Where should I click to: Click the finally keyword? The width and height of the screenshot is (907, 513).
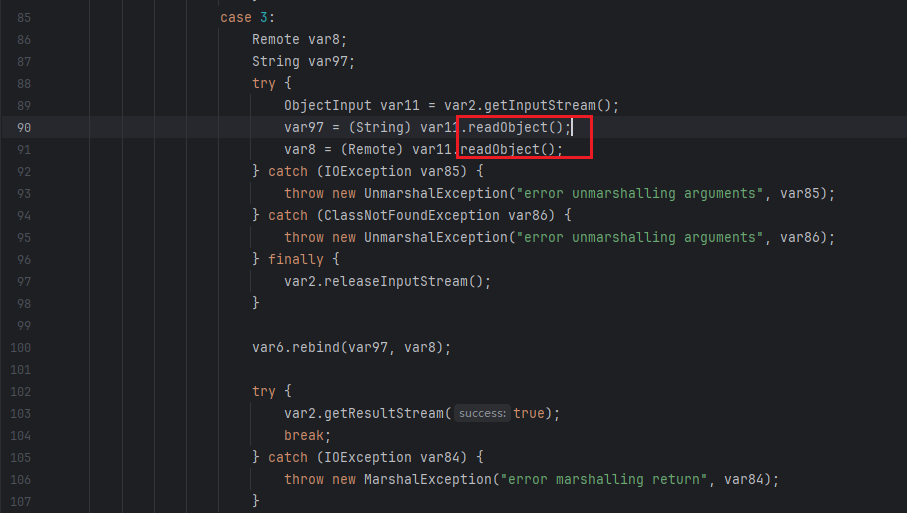tap(296, 259)
